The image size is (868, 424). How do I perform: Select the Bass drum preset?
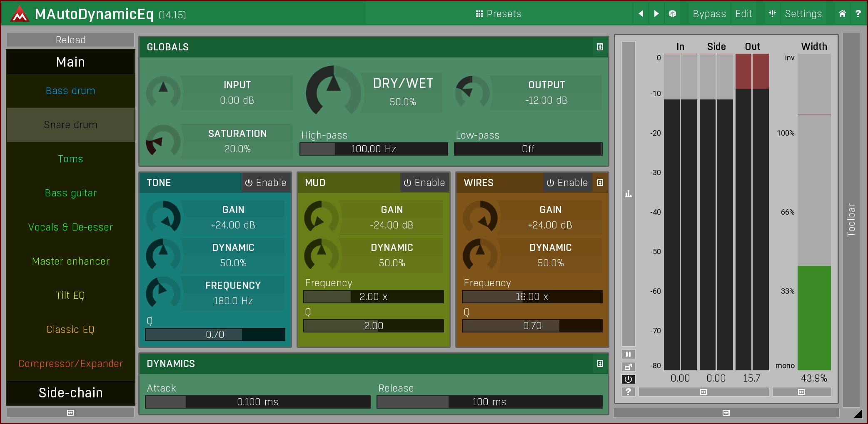(x=70, y=91)
